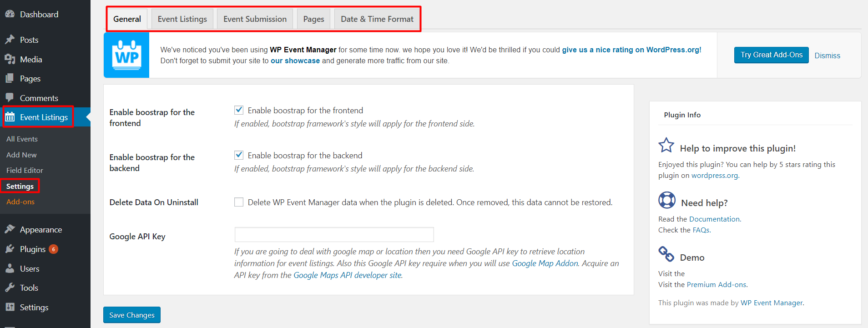The width and height of the screenshot is (868, 328).
Task: Open All Events submenu item
Action: (x=22, y=139)
